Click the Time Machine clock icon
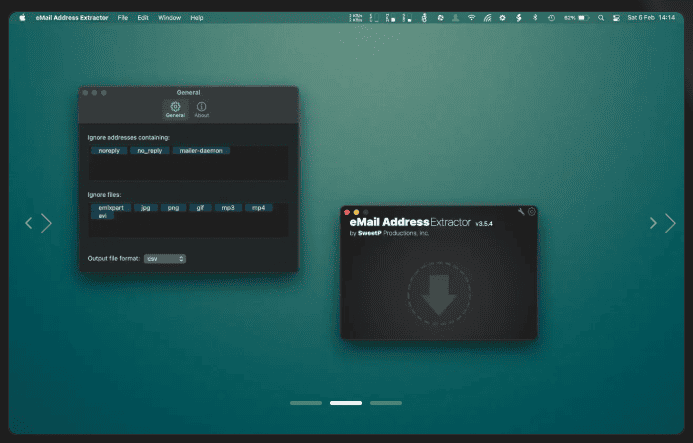Screen dimensions: 693x443 [551, 18]
